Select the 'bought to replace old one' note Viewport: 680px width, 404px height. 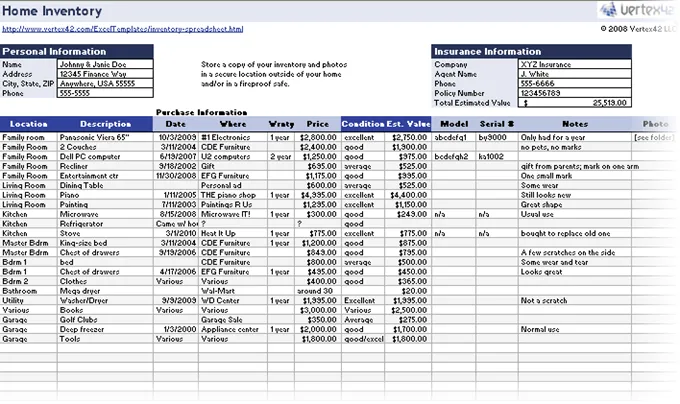pyautogui.click(x=575, y=233)
